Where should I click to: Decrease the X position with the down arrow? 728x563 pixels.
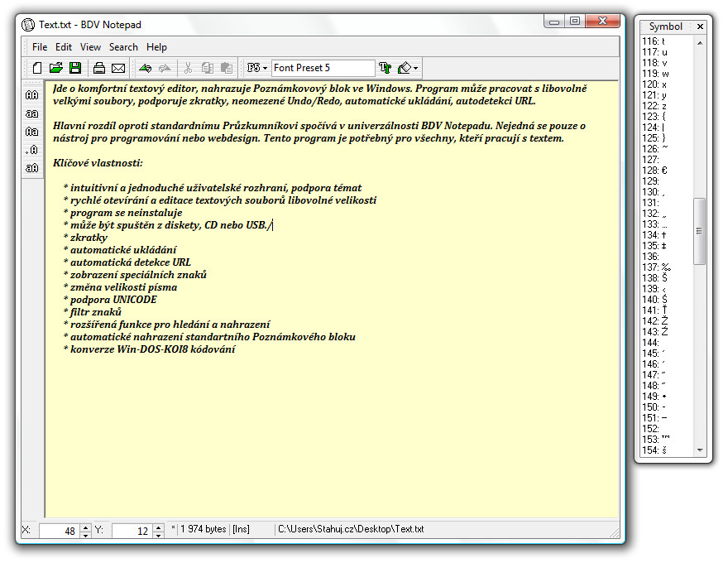pyautogui.click(x=85, y=535)
